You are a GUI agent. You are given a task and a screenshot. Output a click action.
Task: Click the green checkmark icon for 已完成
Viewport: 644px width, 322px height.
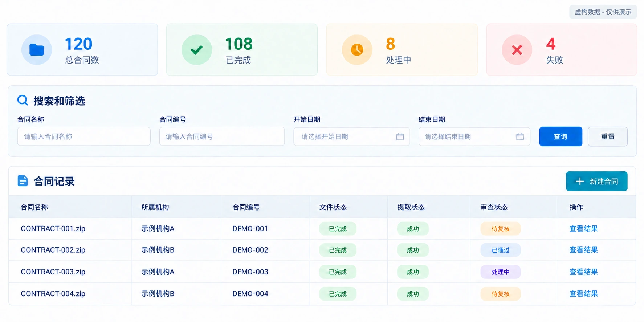pos(197,50)
